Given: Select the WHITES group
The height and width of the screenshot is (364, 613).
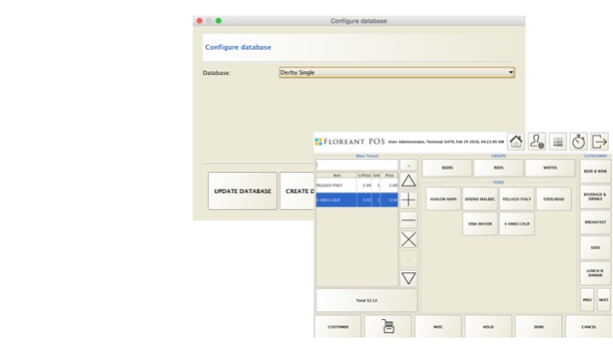Looking at the screenshot, I should (x=551, y=168).
